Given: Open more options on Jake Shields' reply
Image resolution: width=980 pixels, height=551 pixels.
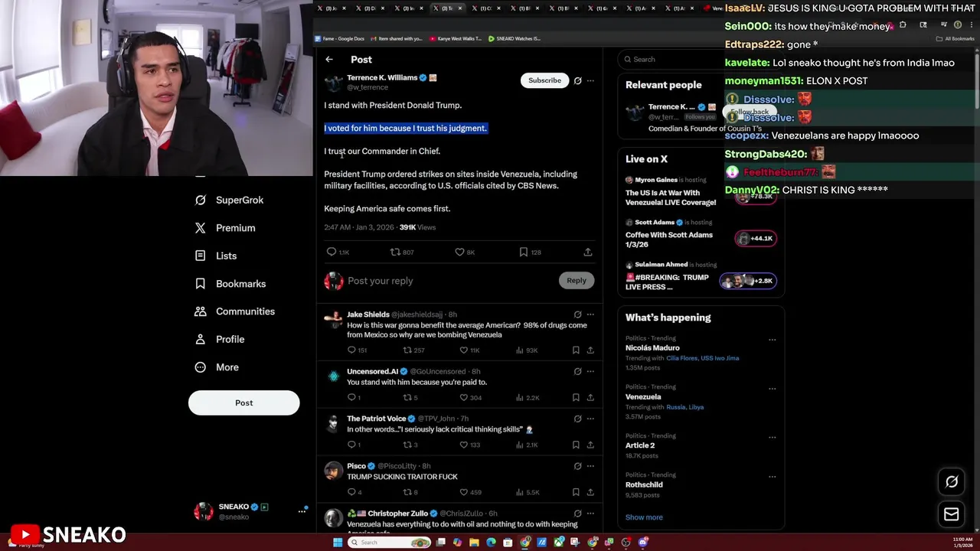Looking at the screenshot, I should (590, 315).
